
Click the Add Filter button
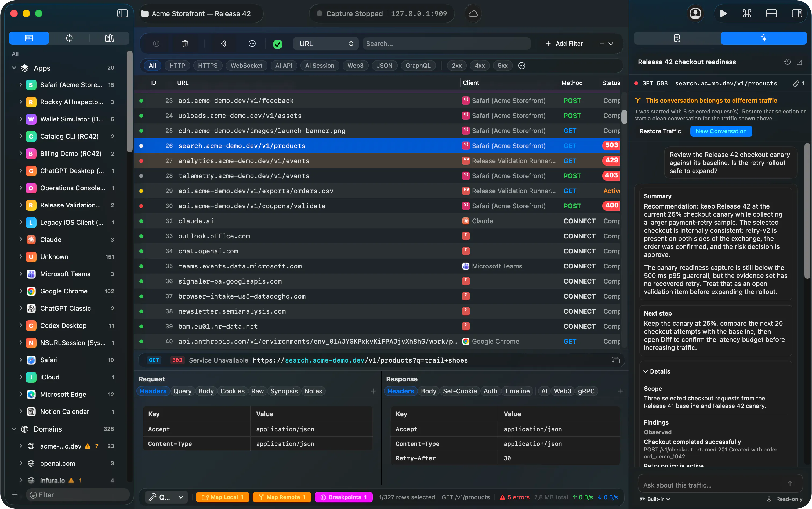tap(564, 44)
